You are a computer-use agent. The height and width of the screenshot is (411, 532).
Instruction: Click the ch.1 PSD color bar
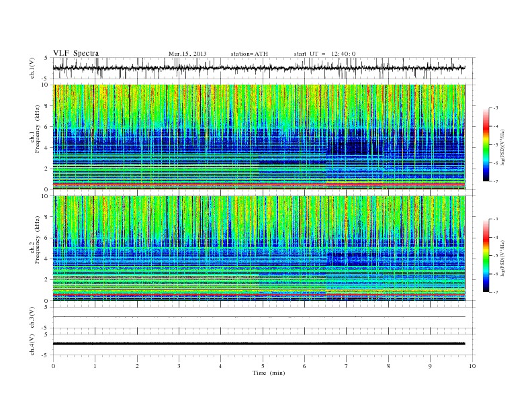click(x=486, y=144)
